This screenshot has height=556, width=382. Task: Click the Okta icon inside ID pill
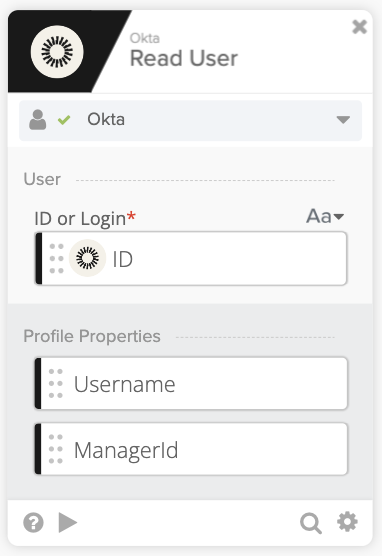coord(87,258)
